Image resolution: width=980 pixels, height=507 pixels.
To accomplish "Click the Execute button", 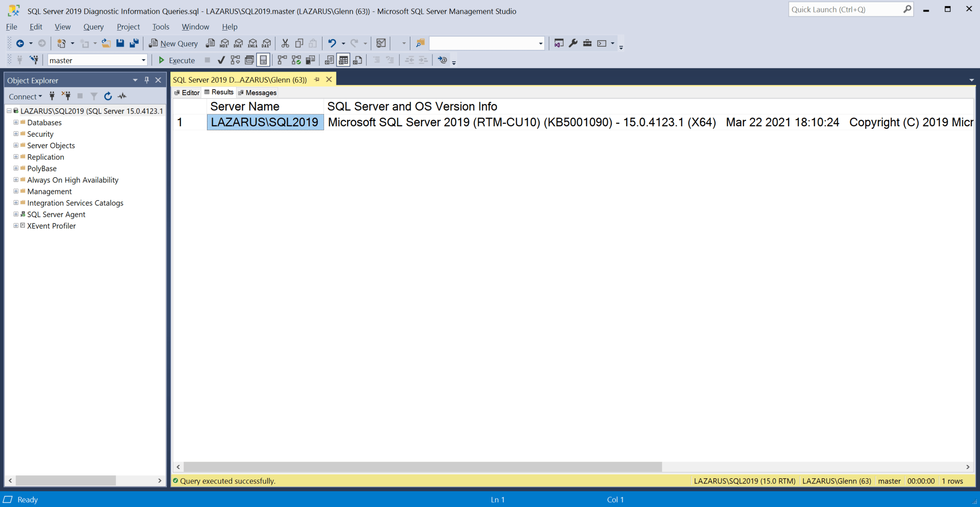I will point(177,60).
